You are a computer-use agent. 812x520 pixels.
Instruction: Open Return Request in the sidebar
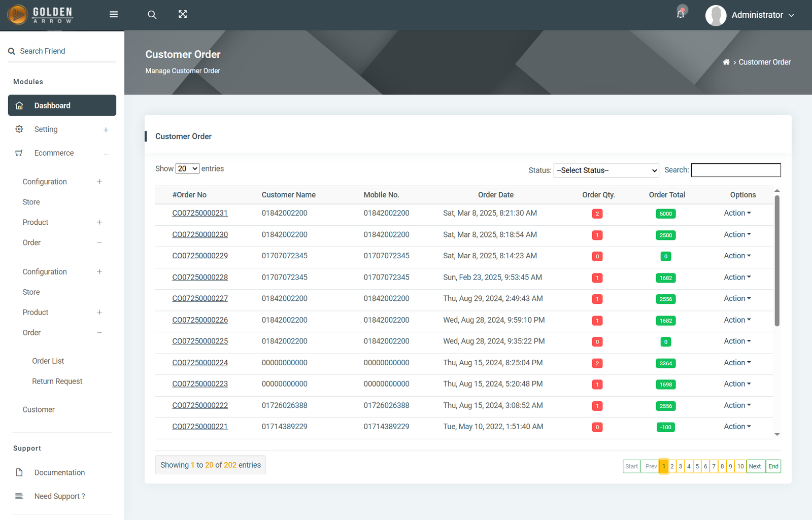tap(57, 382)
